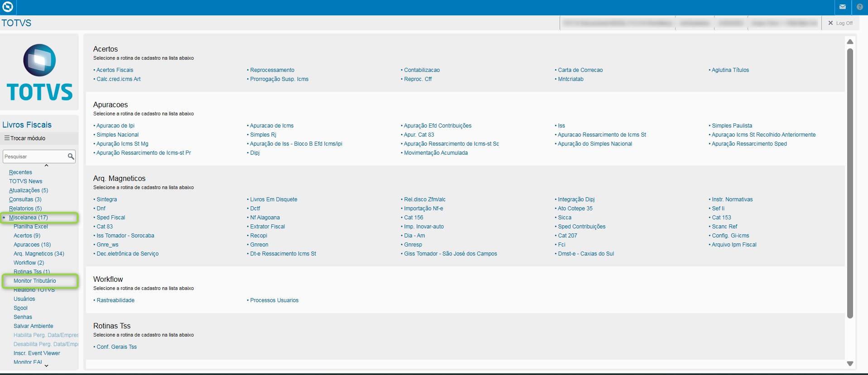
Task: Open Apuracao de Ipi routine
Action: tap(115, 126)
